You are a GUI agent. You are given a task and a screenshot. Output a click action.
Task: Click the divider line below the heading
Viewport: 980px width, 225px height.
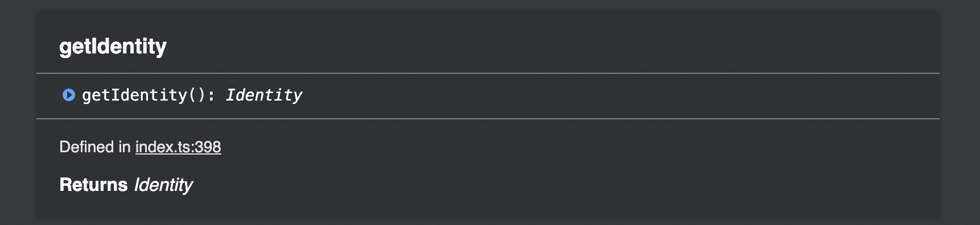coord(488,73)
